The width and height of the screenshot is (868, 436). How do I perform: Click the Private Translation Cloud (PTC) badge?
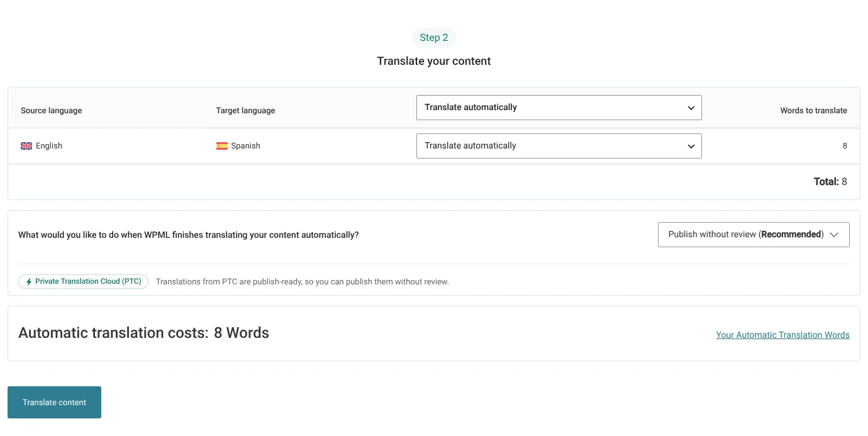click(x=84, y=282)
